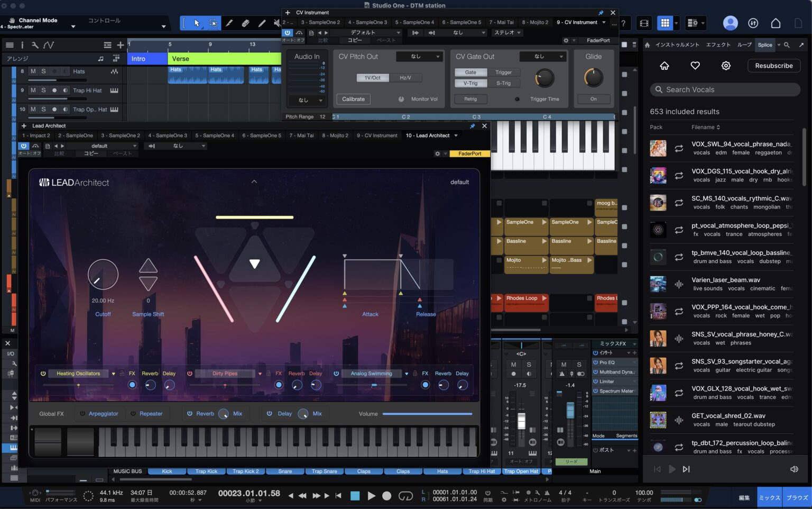The height and width of the screenshot is (509, 812).
Task: Select the Arrow tool in the toolbar
Action: [x=197, y=23]
